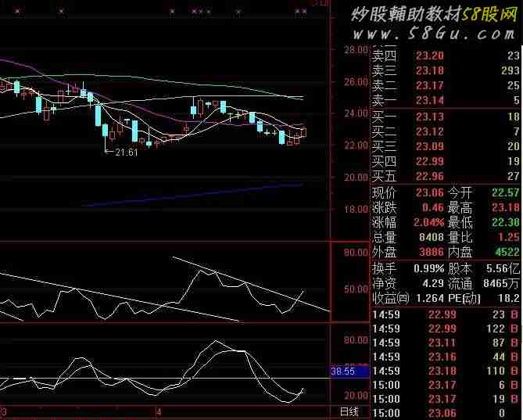Click the 涨跌 value 0.46
This screenshot has width=523, height=420.
pyautogui.click(x=432, y=207)
